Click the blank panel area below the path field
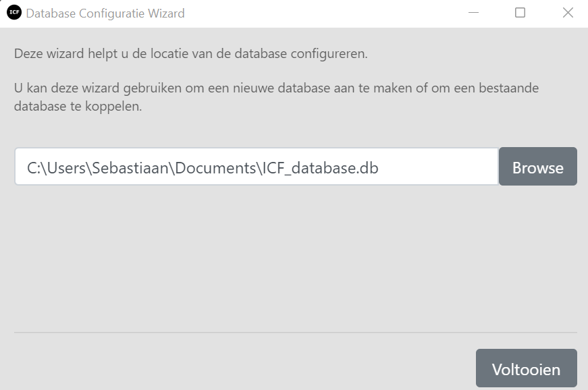The image size is (588, 390). [x=270, y=256]
